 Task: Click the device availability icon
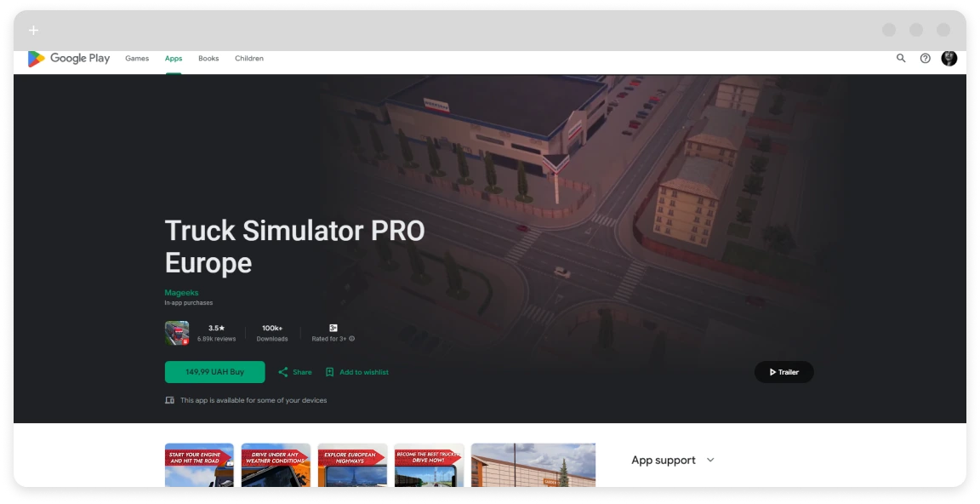(170, 400)
